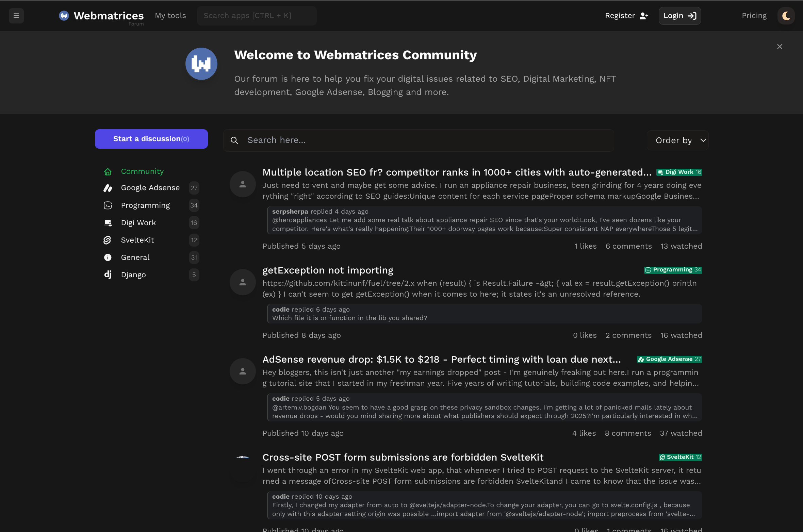Viewport: 803px width, 532px height.
Task: Dismiss the welcome banner
Action: pos(780,47)
